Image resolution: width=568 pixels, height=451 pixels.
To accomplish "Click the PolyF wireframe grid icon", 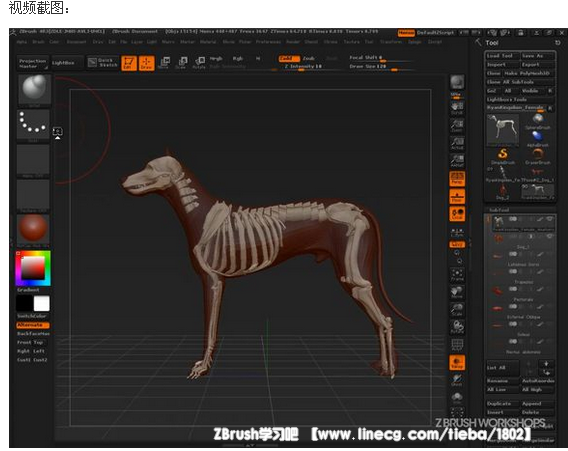I will tap(457, 345).
